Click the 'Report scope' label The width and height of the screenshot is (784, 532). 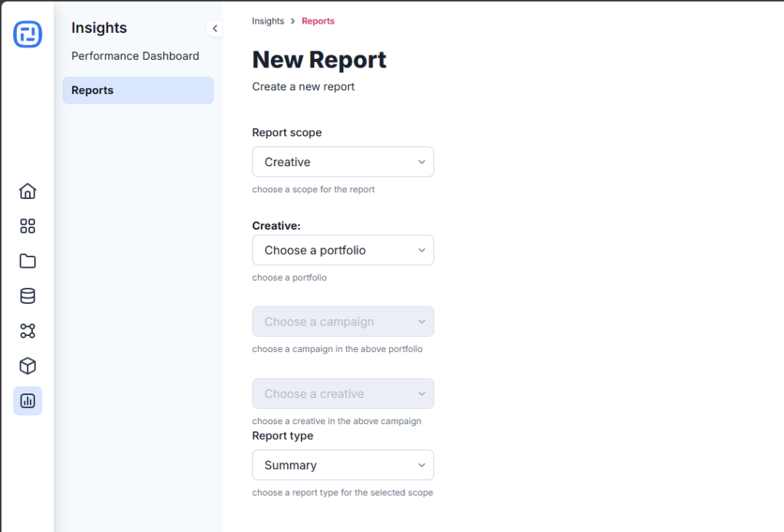click(286, 132)
